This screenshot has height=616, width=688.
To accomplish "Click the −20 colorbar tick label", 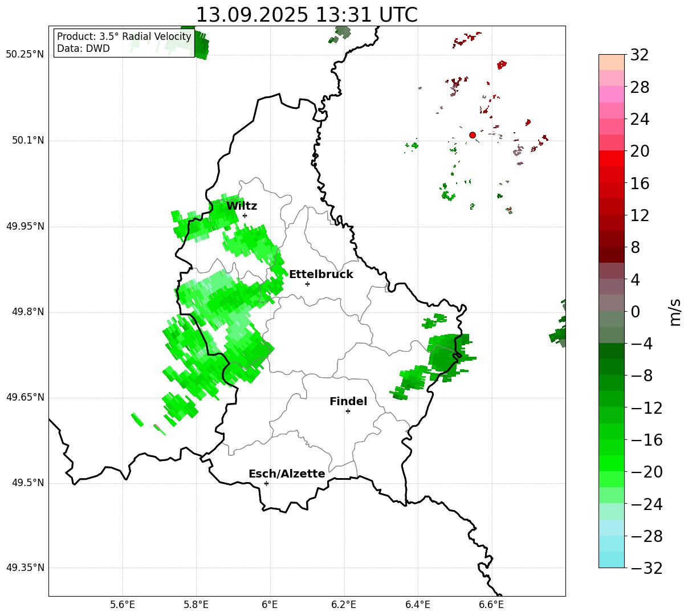I will pos(646,472).
